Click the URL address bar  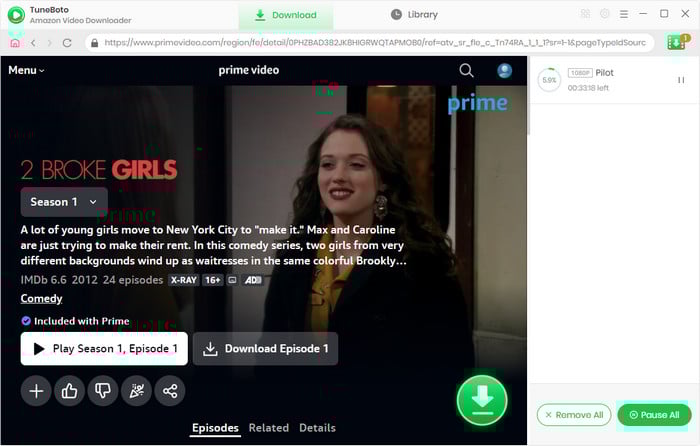click(x=370, y=43)
